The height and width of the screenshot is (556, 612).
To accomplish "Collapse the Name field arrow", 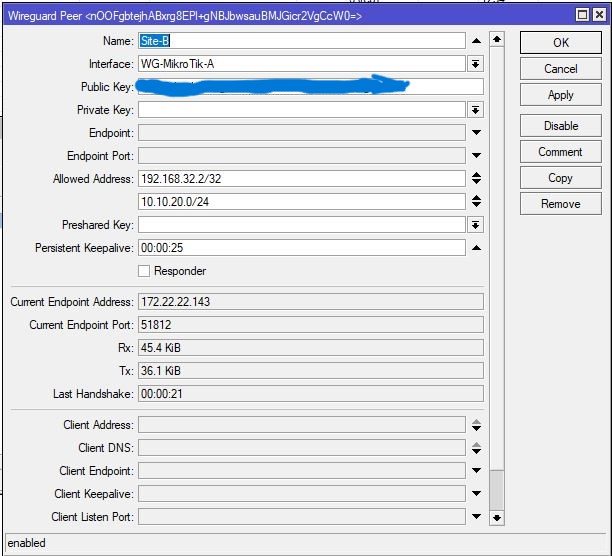I will click(x=476, y=41).
